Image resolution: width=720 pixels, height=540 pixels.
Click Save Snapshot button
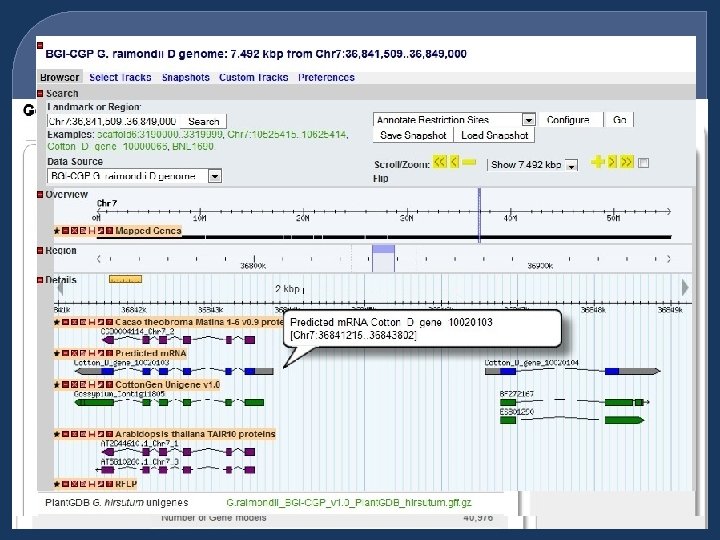[413, 135]
